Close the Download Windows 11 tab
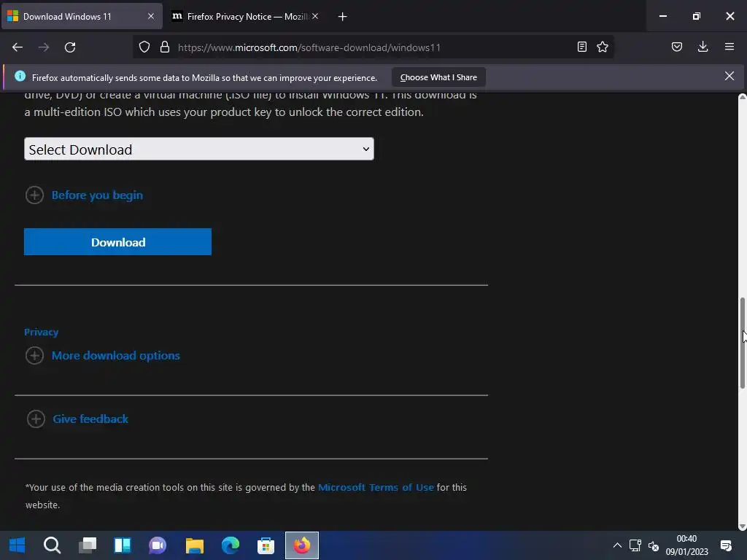The width and height of the screenshot is (747, 560). point(151,16)
